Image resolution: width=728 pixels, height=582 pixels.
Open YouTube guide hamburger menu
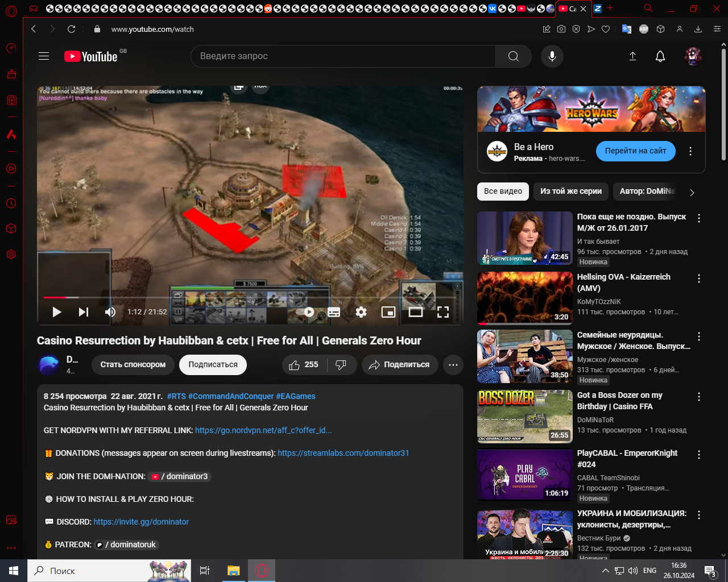click(44, 56)
